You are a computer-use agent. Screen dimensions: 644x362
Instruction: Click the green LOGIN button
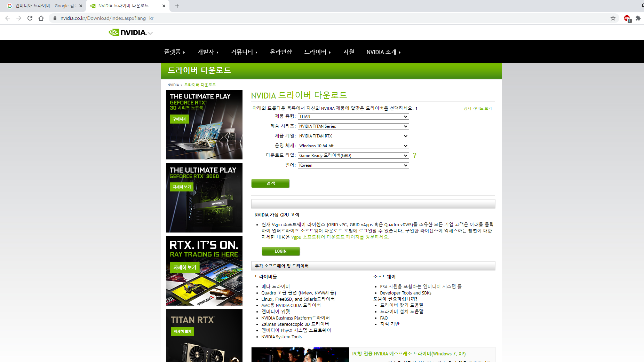tap(280, 251)
